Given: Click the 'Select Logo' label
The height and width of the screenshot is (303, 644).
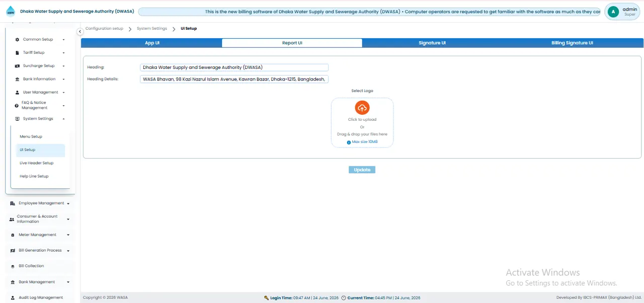Looking at the screenshot, I should pyautogui.click(x=362, y=91).
